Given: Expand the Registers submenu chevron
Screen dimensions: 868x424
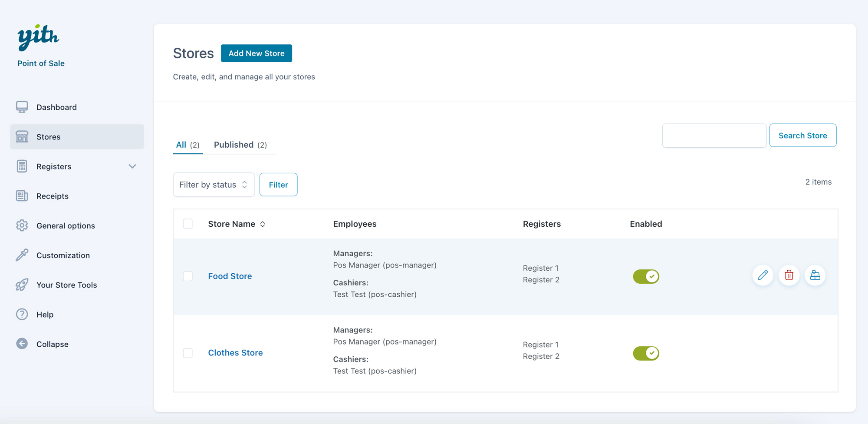Looking at the screenshot, I should tap(132, 166).
